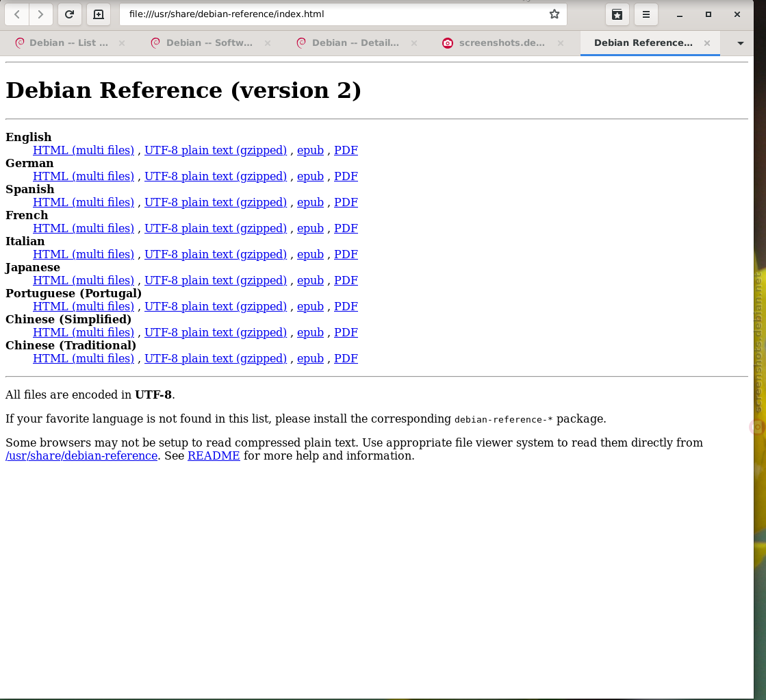Open Italian epub link
The width and height of the screenshot is (766, 700).
coord(310,254)
